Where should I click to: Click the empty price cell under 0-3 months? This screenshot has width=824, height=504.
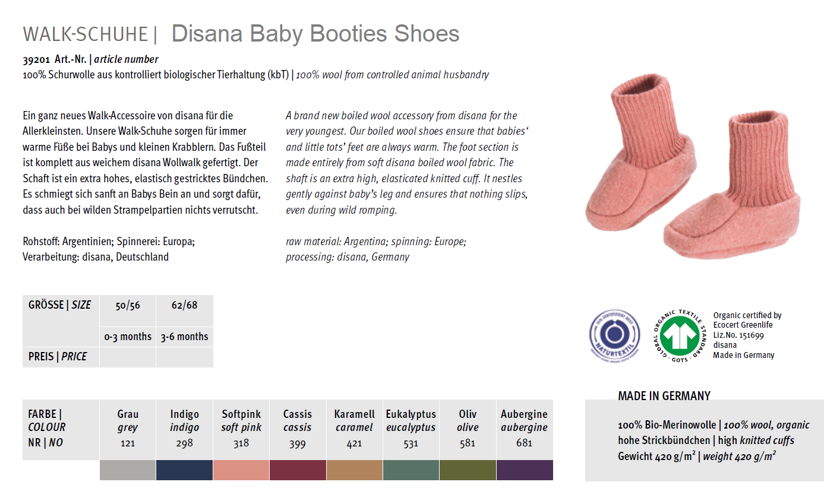128,357
